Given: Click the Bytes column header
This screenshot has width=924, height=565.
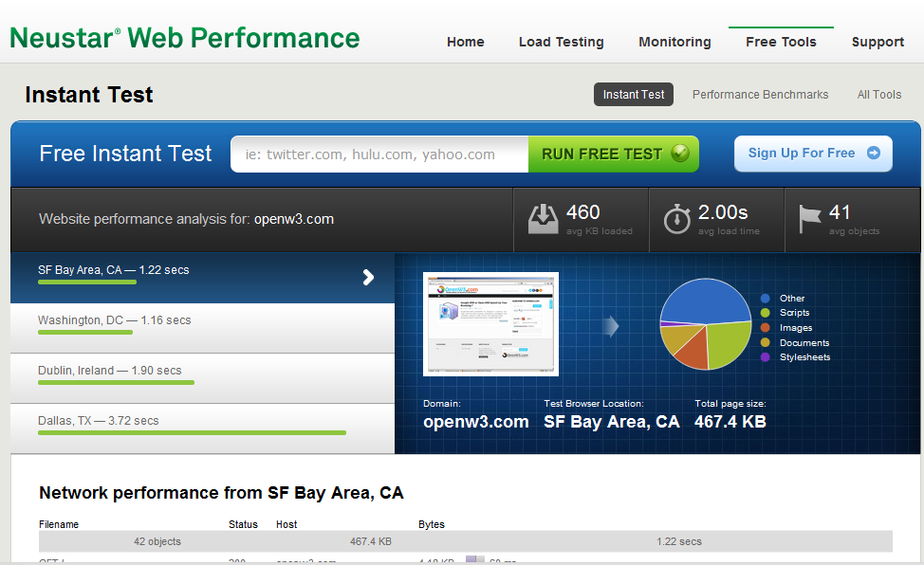Looking at the screenshot, I should [x=432, y=524].
